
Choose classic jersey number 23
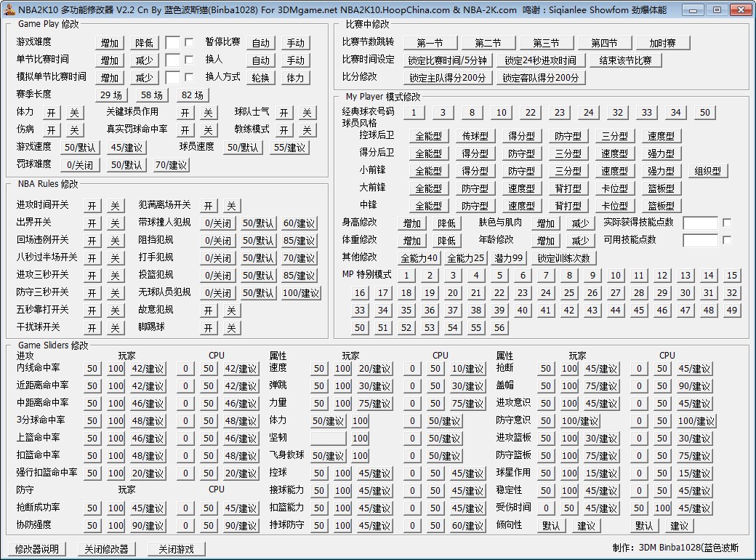pyautogui.click(x=559, y=113)
